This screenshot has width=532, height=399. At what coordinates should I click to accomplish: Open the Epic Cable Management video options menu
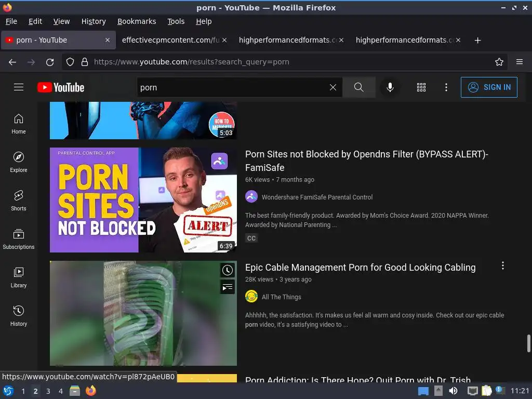(x=502, y=265)
